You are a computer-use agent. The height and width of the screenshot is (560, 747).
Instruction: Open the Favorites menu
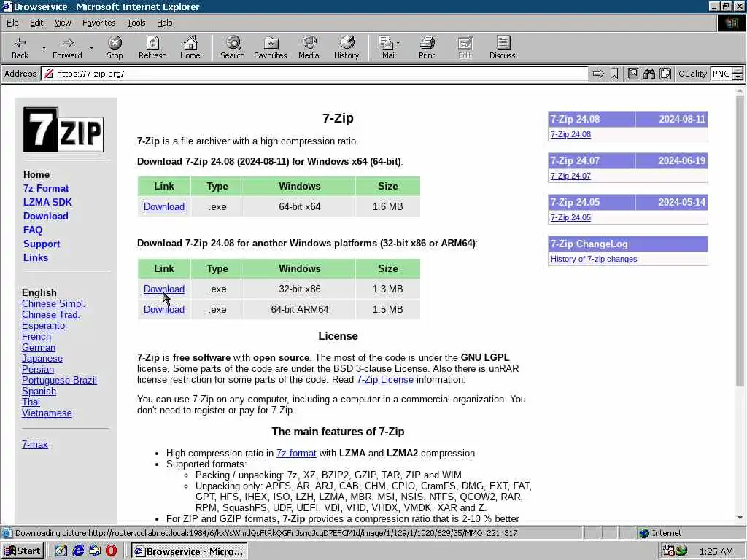pos(98,23)
